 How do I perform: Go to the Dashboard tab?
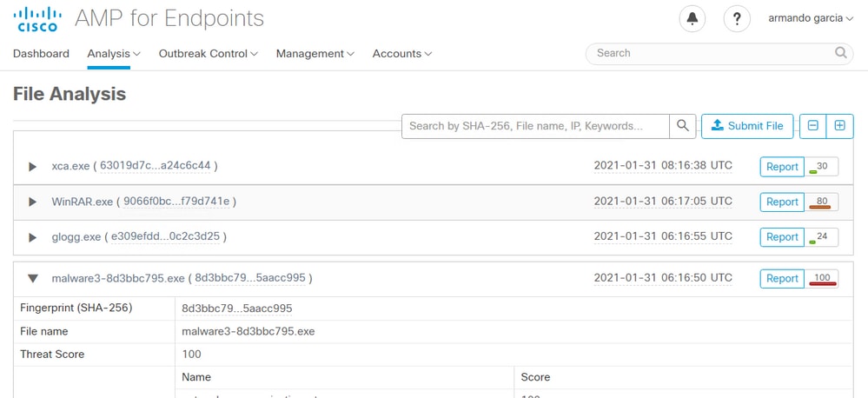[41, 54]
